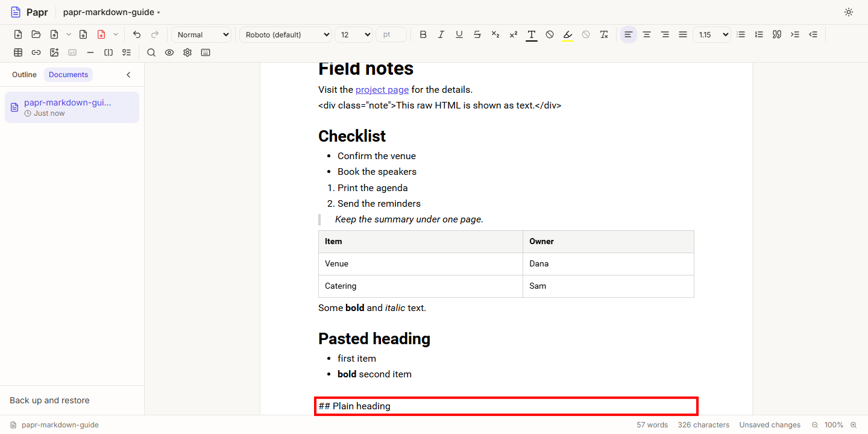
Task: Insert a checklist from the toolbar
Action: (127, 52)
